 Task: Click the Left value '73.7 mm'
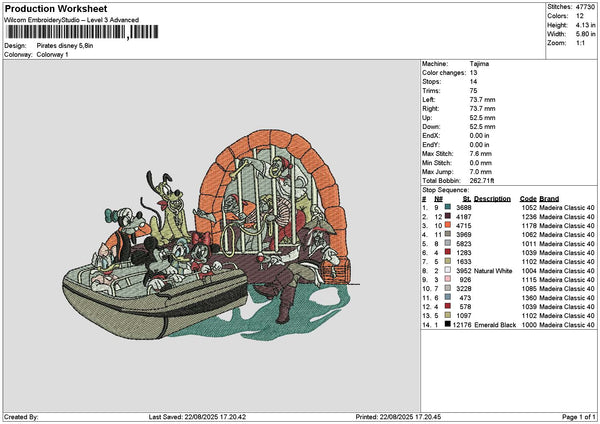[482, 99]
